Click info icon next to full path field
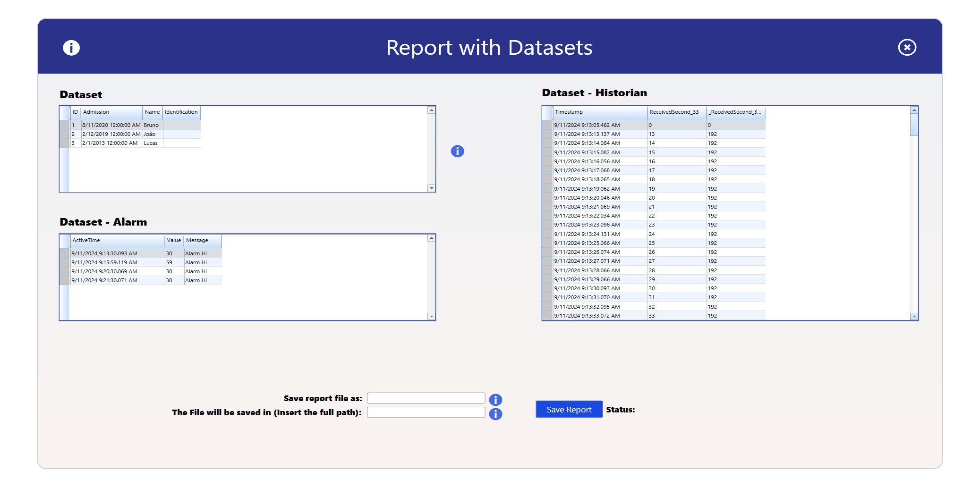980x487 pixels. point(495,414)
